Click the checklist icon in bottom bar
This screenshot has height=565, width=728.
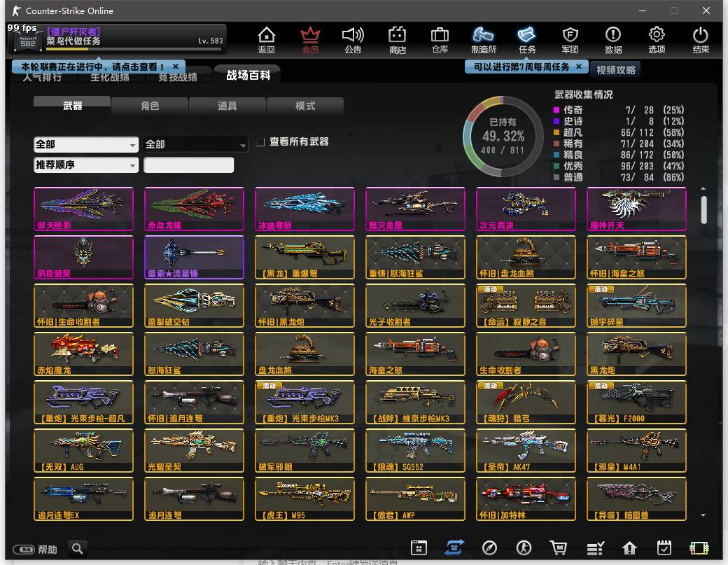[x=595, y=548]
